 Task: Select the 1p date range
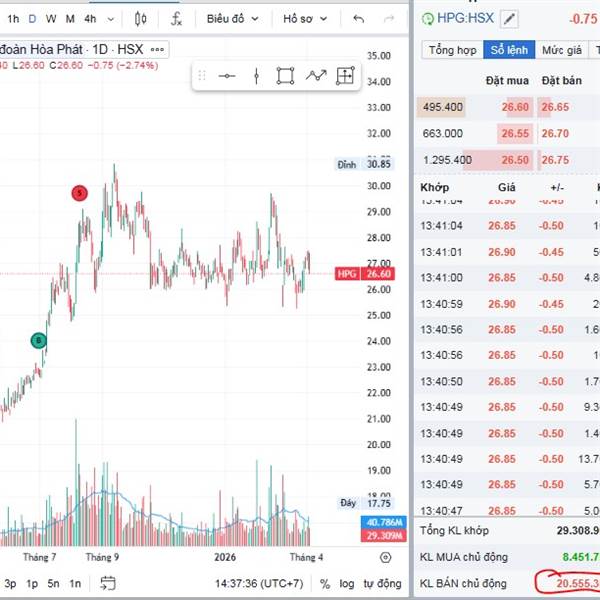[32, 584]
